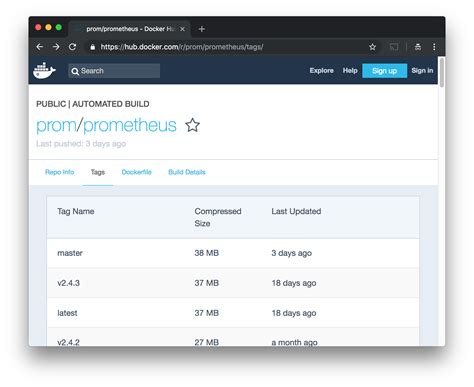Bookmark page with address bar star icon

click(372, 47)
